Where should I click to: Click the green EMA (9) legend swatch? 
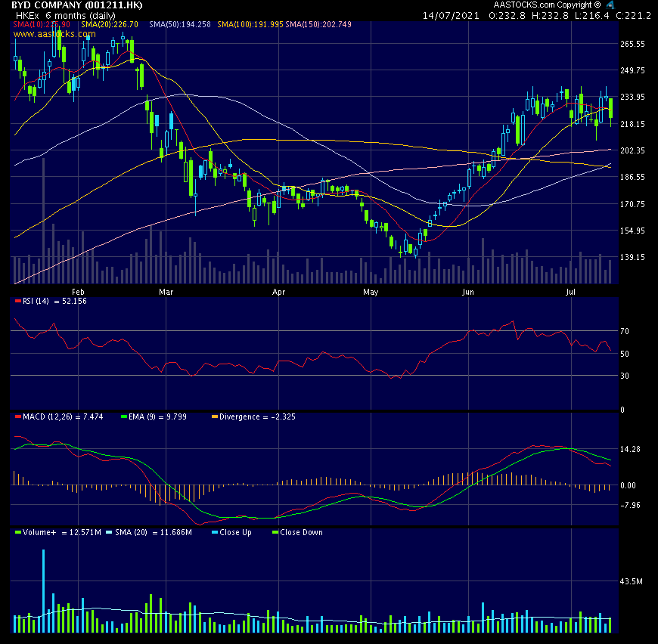124,416
